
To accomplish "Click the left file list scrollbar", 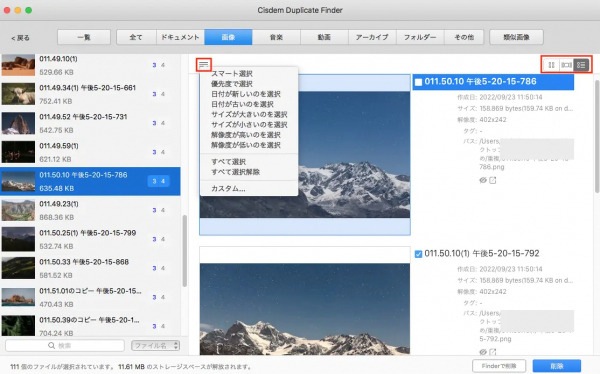I will (x=185, y=251).
